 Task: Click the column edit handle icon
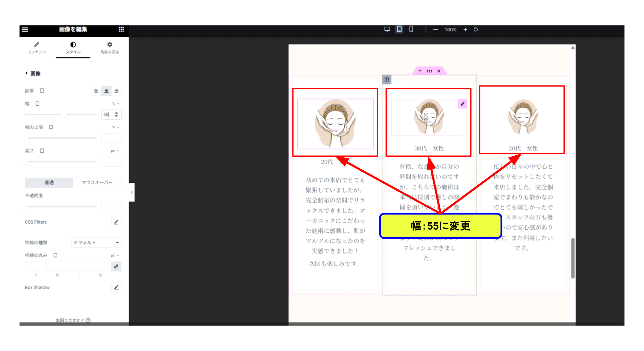387,80
